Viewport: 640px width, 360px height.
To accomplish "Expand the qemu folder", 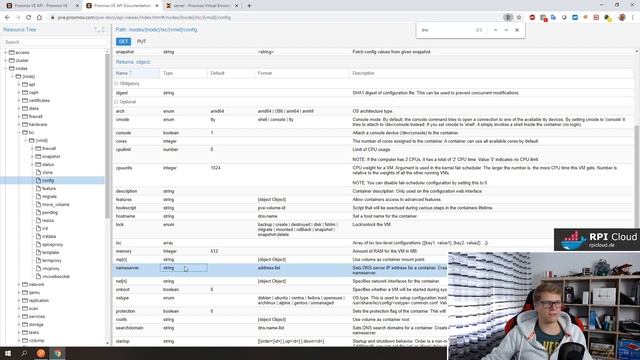I will click(19, 292).
